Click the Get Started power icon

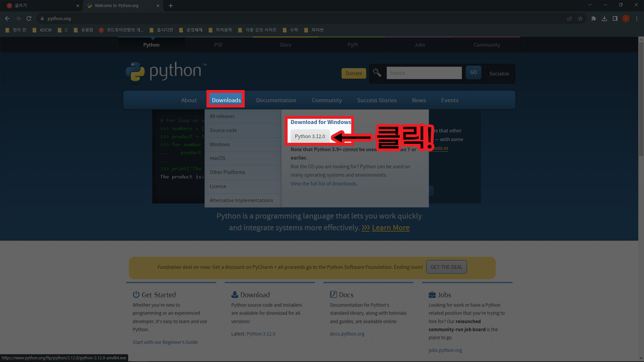tap(136, 295)
